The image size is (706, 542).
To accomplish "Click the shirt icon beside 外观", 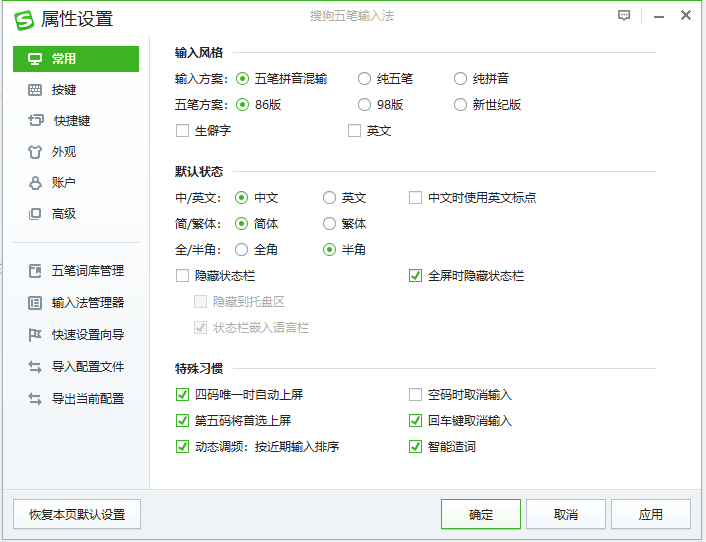I will click(x=35, y=152).
